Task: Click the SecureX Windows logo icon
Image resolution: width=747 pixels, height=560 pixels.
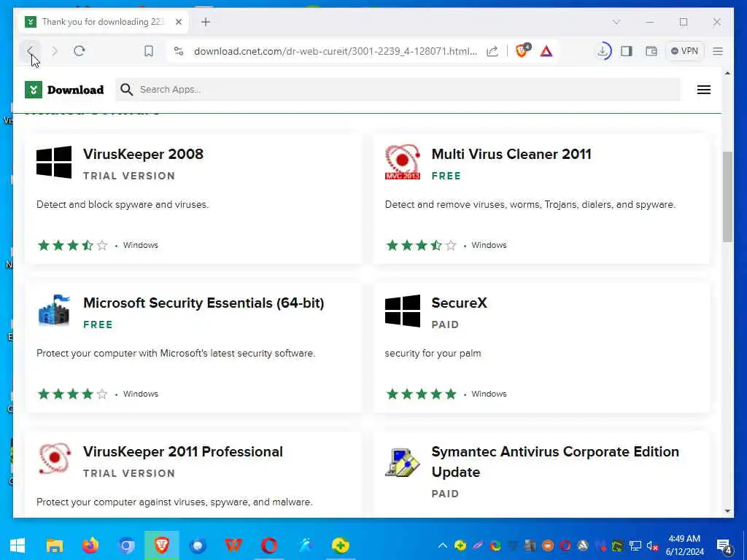Action: pyautogui.click(x=403, y=311)
